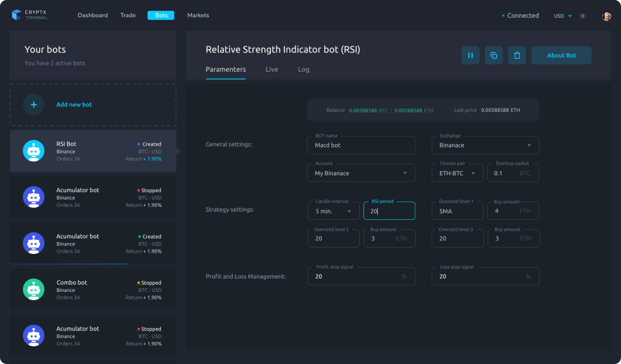Click the Your bots heading
The image size is (621, 364).
45,50
